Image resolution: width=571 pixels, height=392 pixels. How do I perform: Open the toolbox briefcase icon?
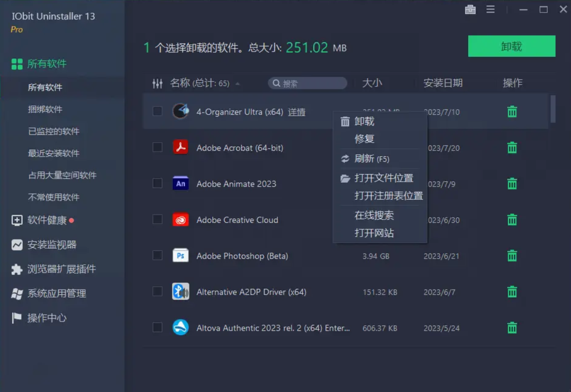pos(470,9)
